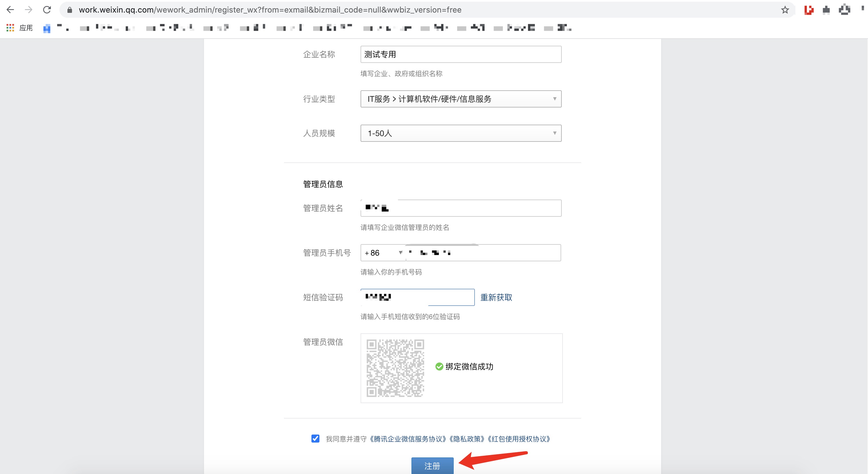Reload the registration page
This screenshot has width=868, height=474.
click(47, 9)
